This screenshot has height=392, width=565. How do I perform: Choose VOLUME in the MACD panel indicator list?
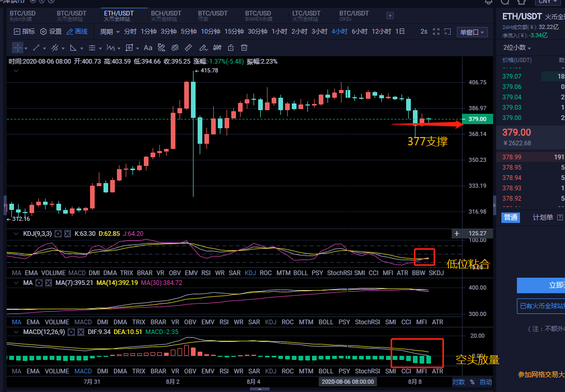pos(57,371)
